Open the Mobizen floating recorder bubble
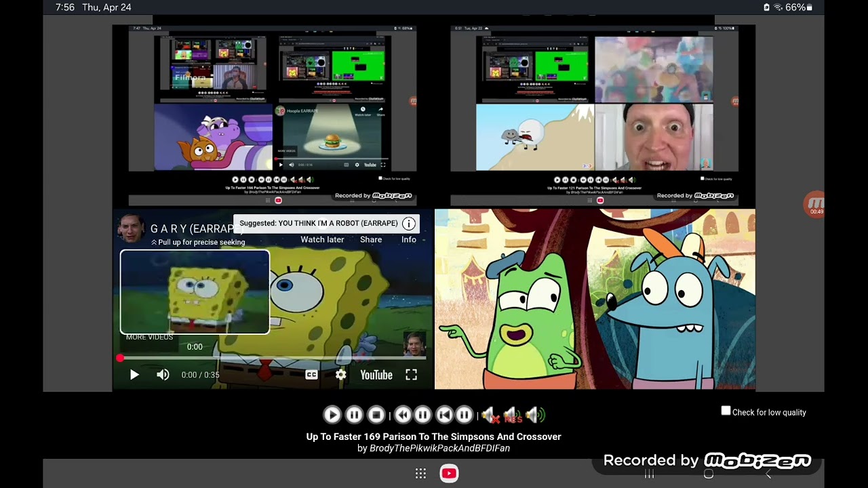 pos(814,204)
